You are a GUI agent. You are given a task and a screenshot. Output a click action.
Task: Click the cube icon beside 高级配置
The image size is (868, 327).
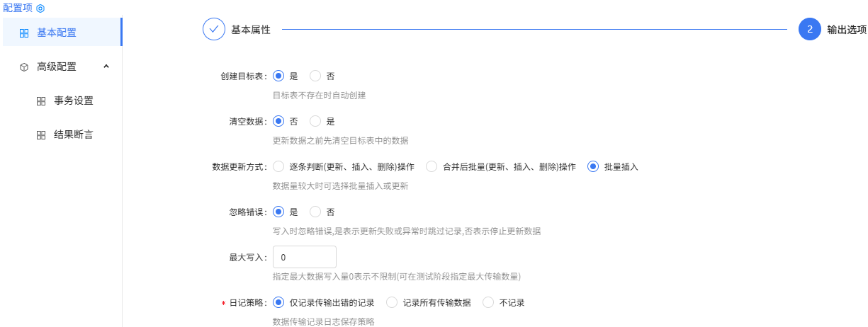click(24, 67)
